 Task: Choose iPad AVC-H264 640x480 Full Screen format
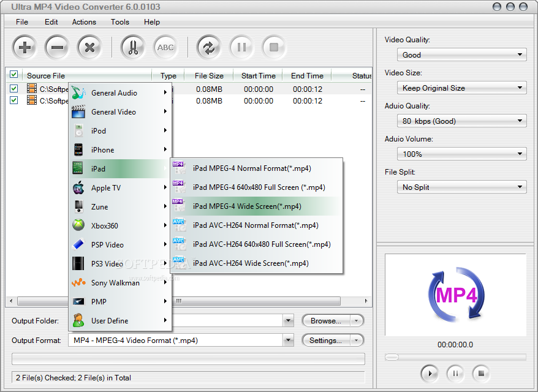[257, 244]
